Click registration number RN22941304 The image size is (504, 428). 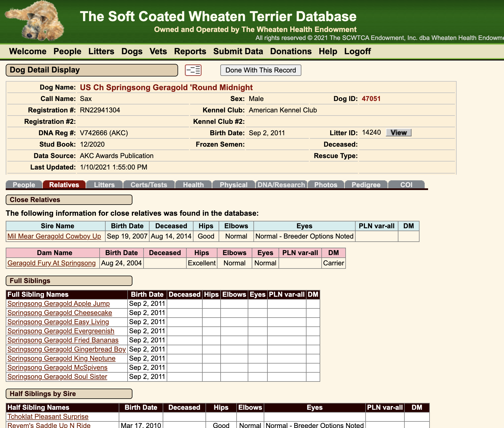pyautogui.click(x=100, y=110)
